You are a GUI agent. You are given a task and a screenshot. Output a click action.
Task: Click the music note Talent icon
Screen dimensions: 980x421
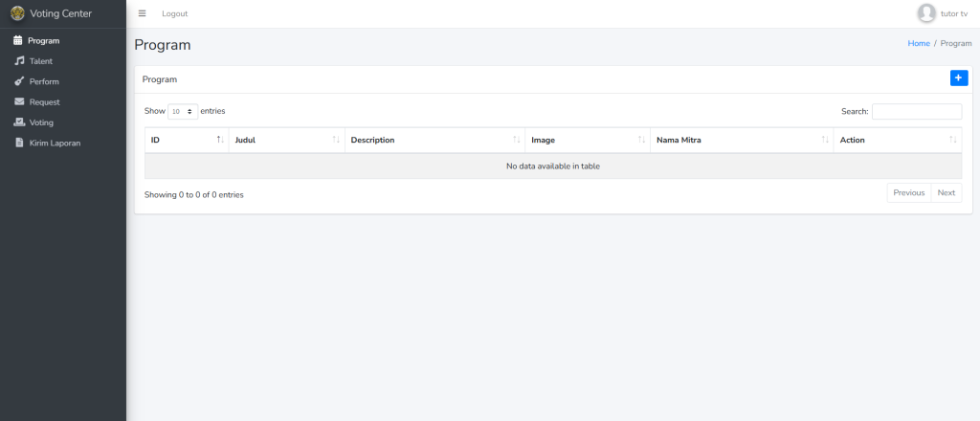[18, 61]
